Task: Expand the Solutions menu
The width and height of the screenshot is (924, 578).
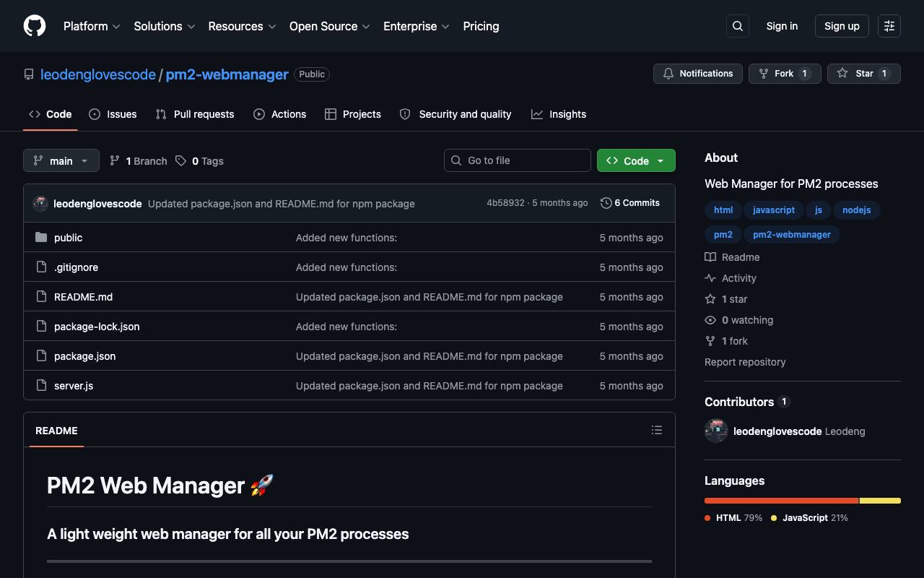Action: pos(165,26)
